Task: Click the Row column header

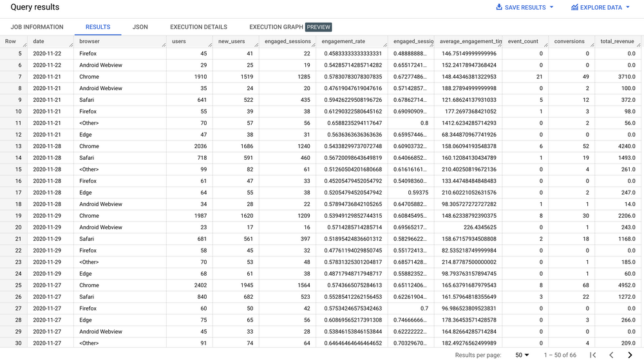Action: click(x=10, y=41)
